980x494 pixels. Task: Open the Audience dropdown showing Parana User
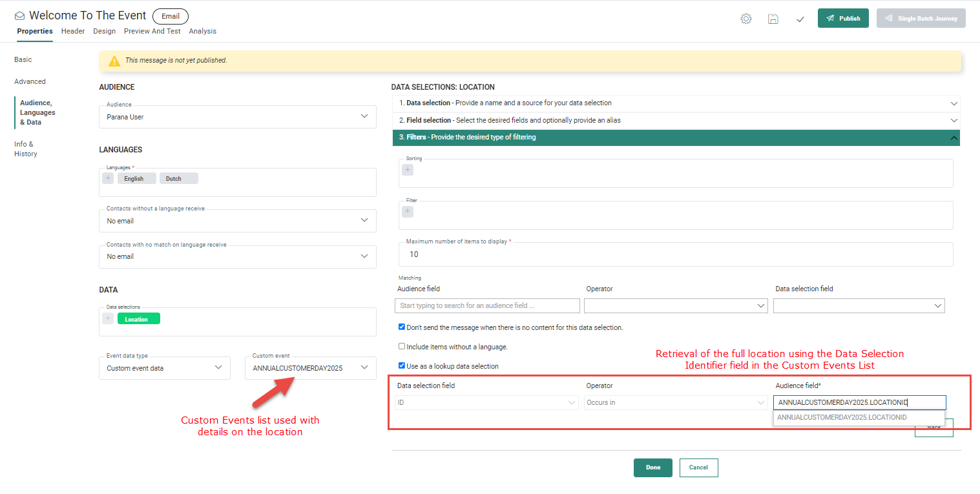[x=237, y=117]
